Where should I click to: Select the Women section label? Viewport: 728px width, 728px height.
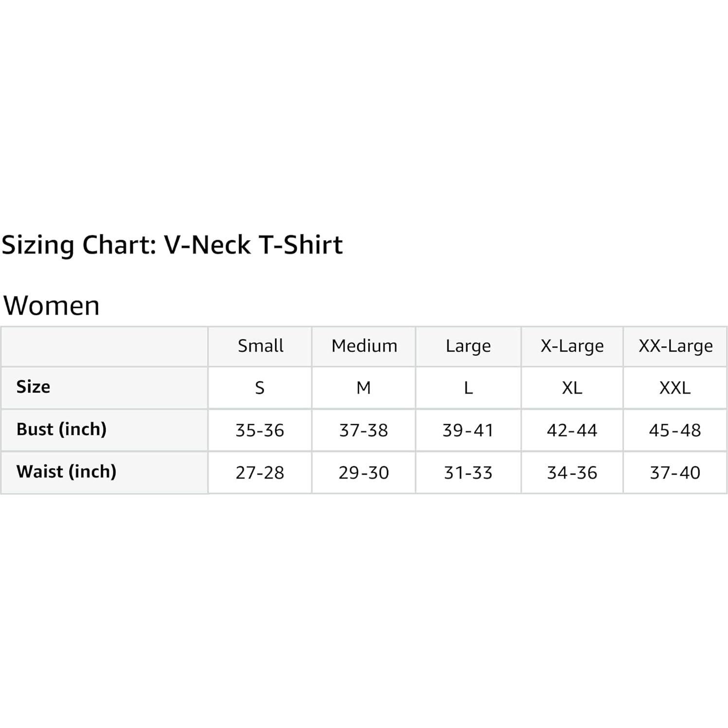[52, 306]
